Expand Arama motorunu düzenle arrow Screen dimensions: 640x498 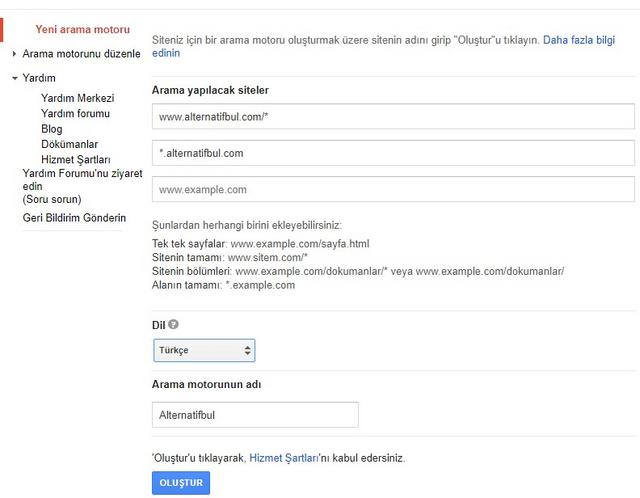pyautogui.click(x=14, y=53)
